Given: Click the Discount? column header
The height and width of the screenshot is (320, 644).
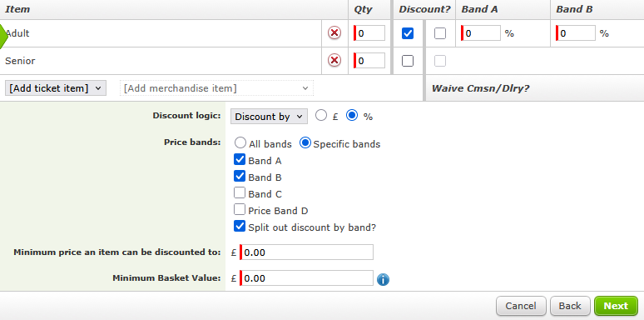Looking at the screenshot, I should (424, 9).
